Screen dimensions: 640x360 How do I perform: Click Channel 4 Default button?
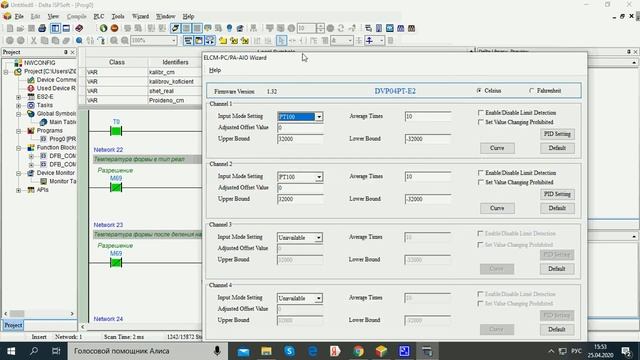pyautogui.click(x=557, y=329)
